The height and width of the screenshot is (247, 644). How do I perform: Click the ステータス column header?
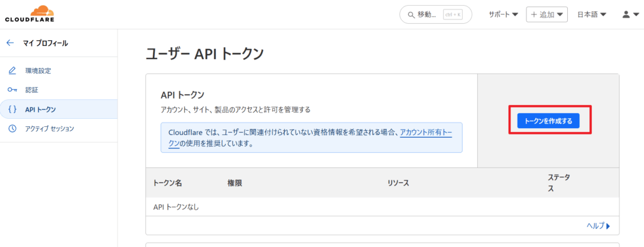tap(559, 183)
